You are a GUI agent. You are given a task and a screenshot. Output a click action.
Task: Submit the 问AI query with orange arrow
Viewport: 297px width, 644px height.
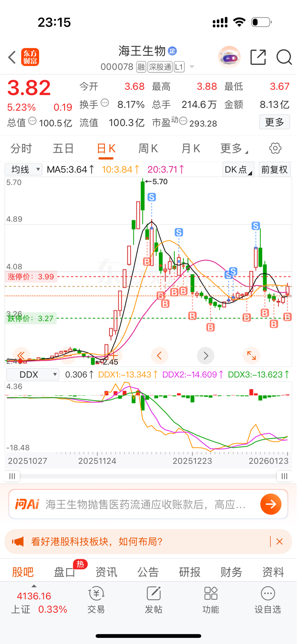(x=271, y=504)
